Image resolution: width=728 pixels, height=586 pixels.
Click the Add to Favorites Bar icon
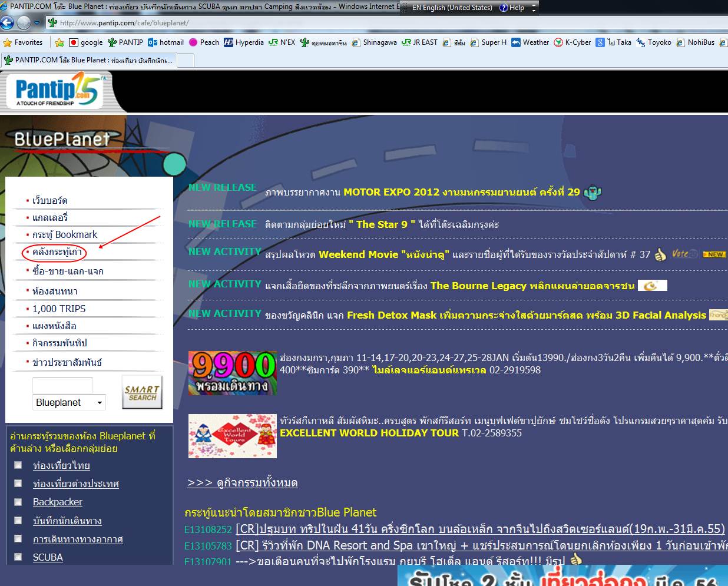[59, 42]
